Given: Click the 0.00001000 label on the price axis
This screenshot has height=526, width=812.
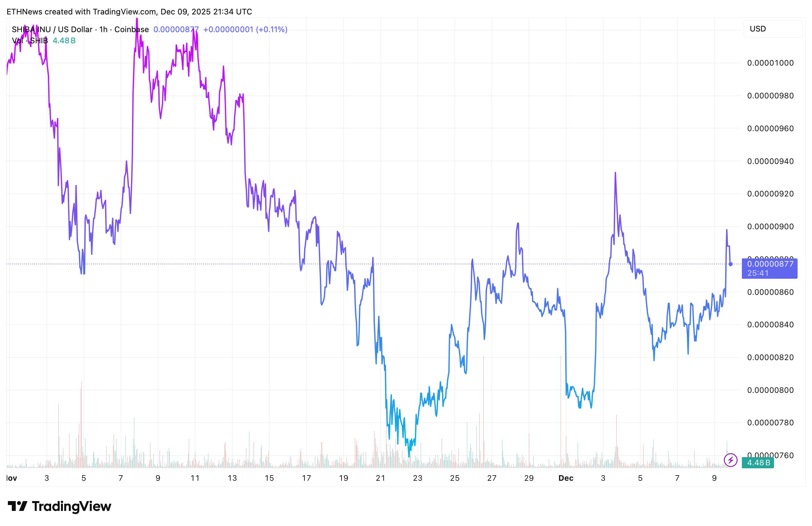Looking at the screenshot, I should [x=770, y=63].
